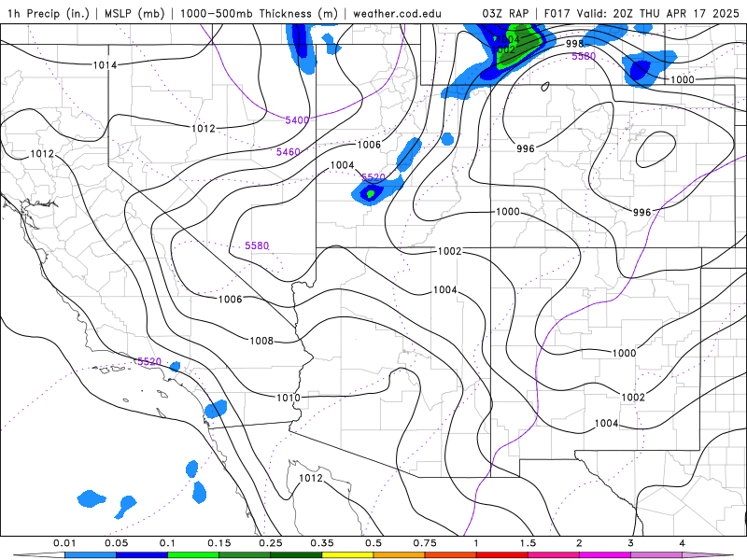747x560 pixels.
Task: Click the 0.05 color bar value
Action: coord(116,543)
